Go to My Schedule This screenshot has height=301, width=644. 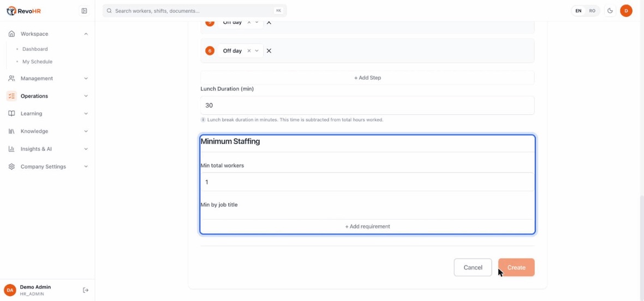(37, 62)
